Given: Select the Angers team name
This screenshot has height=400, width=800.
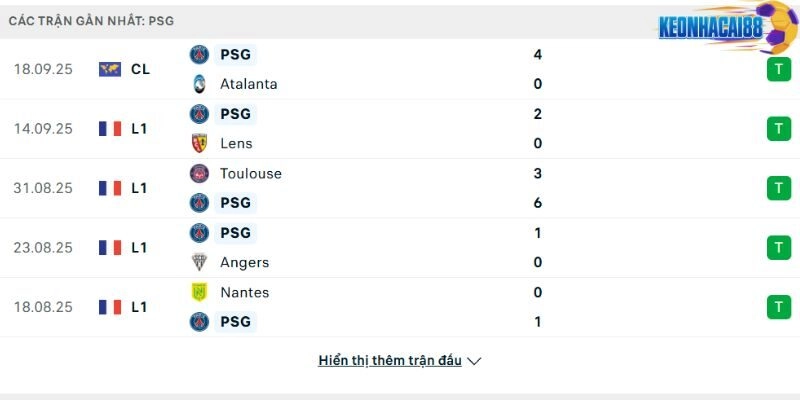Looking at the screenshot, I should point(244,262).
